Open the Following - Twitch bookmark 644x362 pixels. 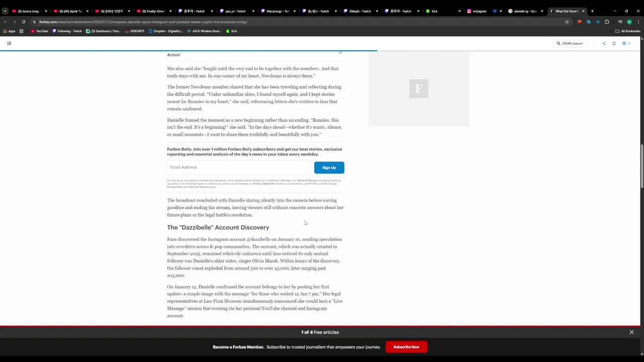click(x=67, y=31)
